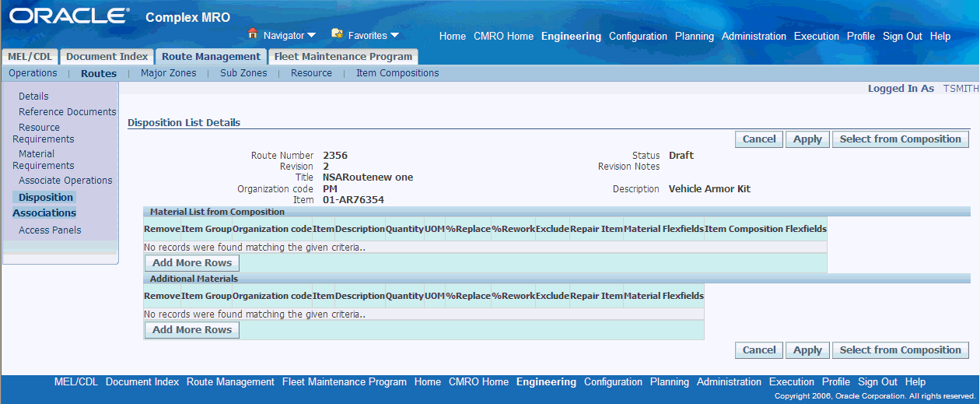Click Sign Out in the footer

[x=877, y=382]
